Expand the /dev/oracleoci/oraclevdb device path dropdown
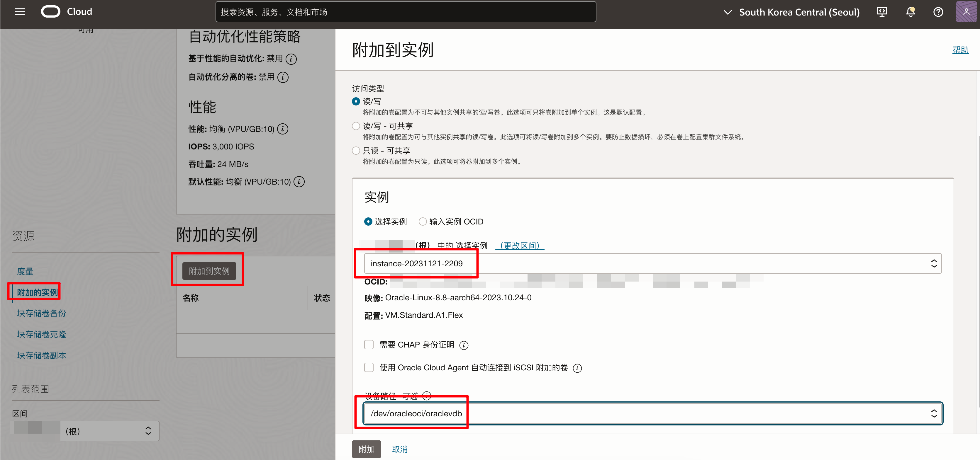980x460 pixels. (652, 413)
